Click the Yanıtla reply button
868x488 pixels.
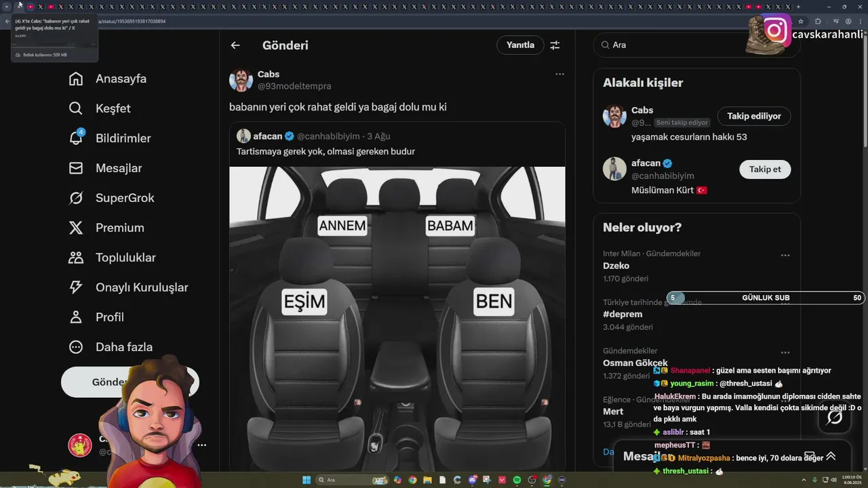tap(520, 45)
